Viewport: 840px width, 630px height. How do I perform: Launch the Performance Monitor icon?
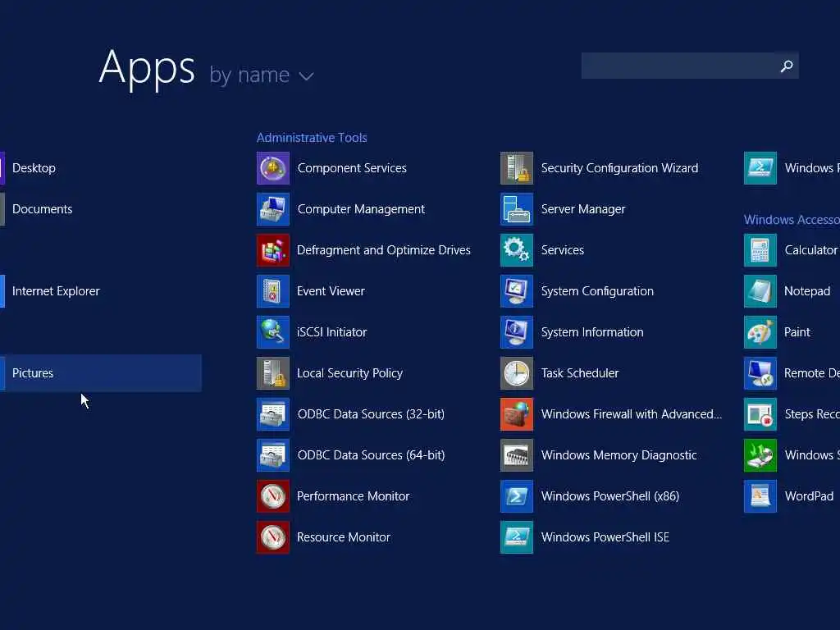272,496
